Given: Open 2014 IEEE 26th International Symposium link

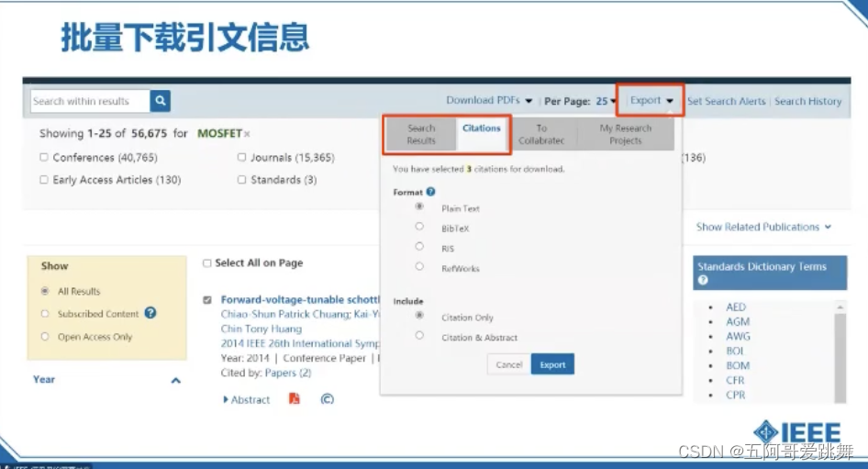Looking at the screenshot, I should coord(301,343).
